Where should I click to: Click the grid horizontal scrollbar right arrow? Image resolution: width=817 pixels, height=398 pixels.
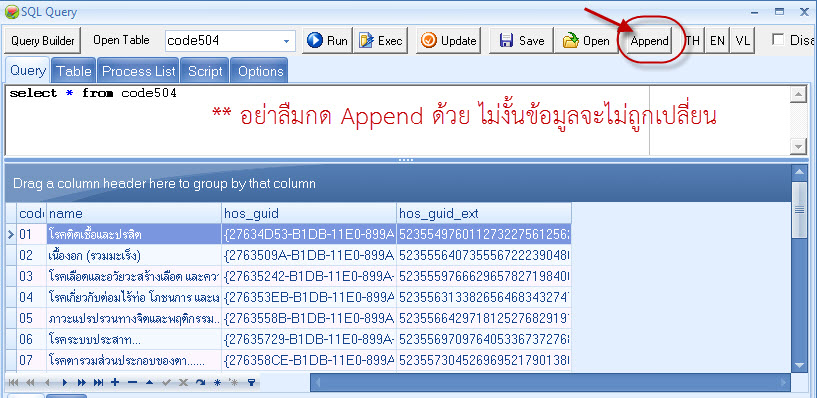click(784, 383)
